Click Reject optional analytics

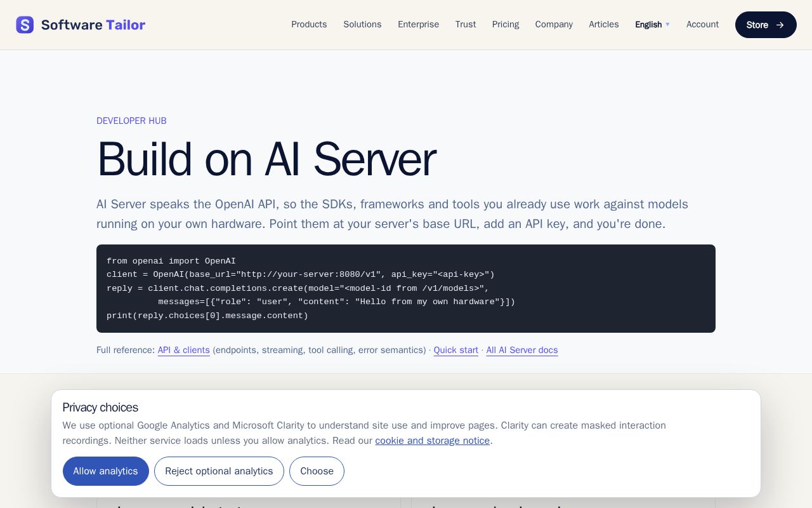tap(219, 471)
